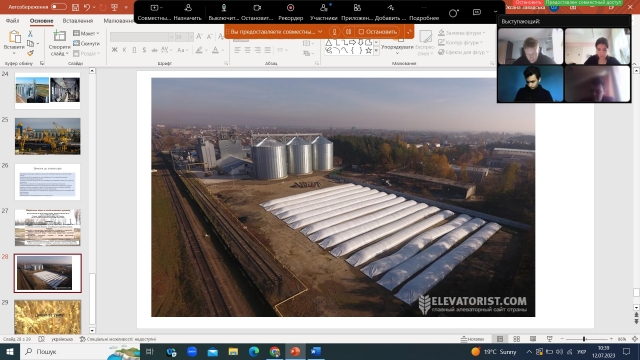Expand the Заливка фігури dropdown
Image resolution: width=640 pixels, height=360 pixels.
click(x=462, y=33)
